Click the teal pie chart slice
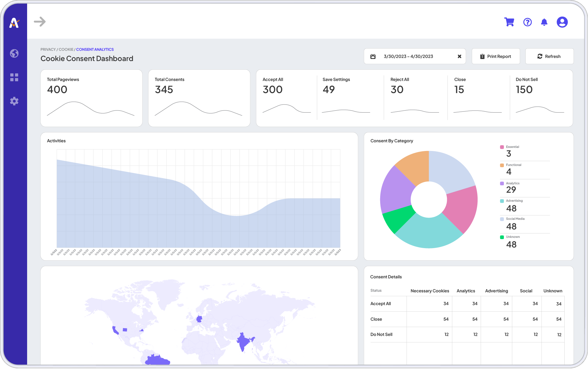This screenshot has width=588, height=377. point(428,233)
